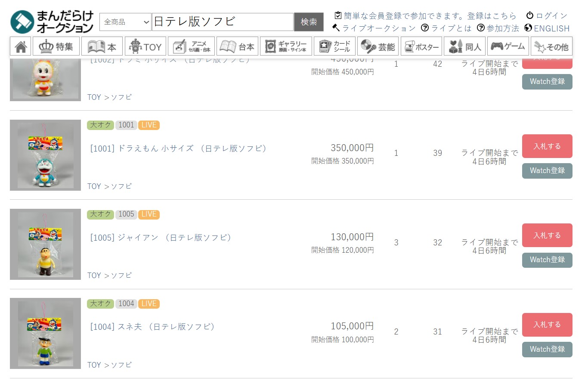The image size is (588, 384).
Task: Click the Mandarake Auction logo
Action: (52, 22)
